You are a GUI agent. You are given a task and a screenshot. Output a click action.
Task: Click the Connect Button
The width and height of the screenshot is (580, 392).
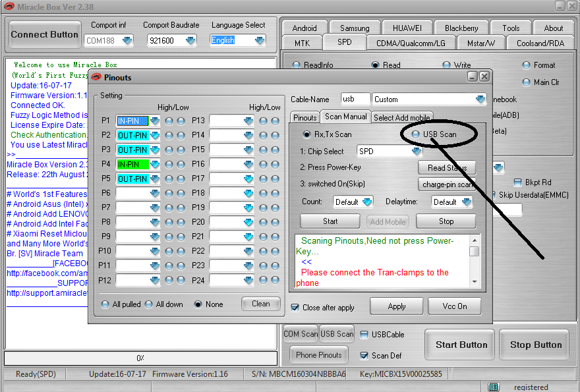[45, 34]
